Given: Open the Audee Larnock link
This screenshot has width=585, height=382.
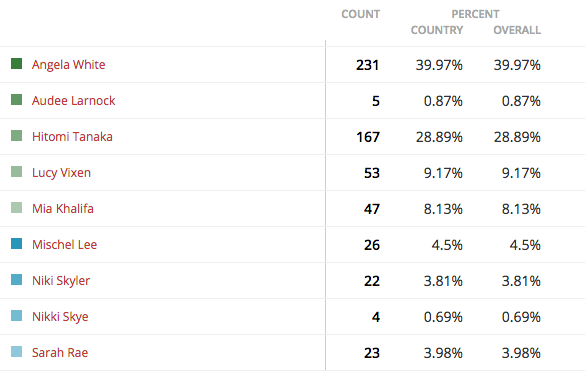Looking at the screenshot, I should pos(73,101).
